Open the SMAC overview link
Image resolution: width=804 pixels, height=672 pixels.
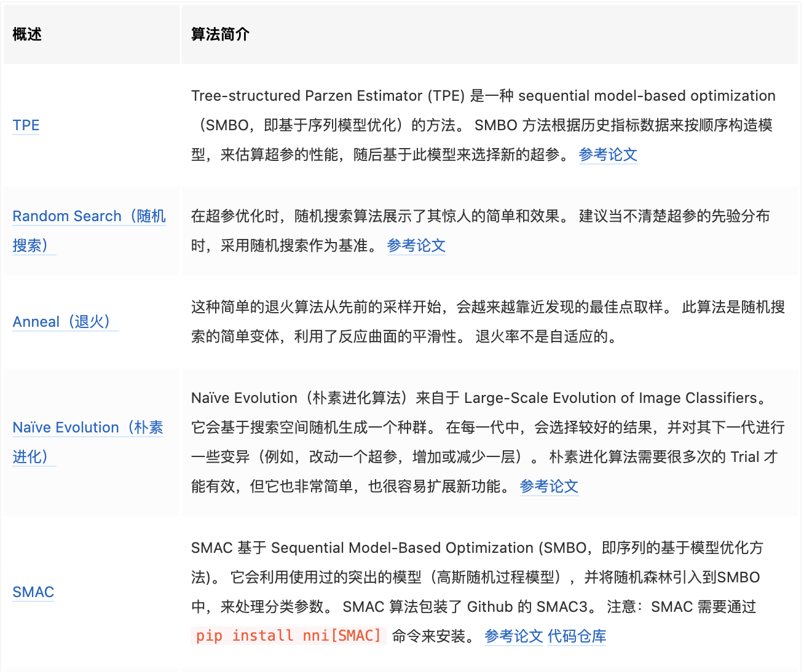click(33, 592)
